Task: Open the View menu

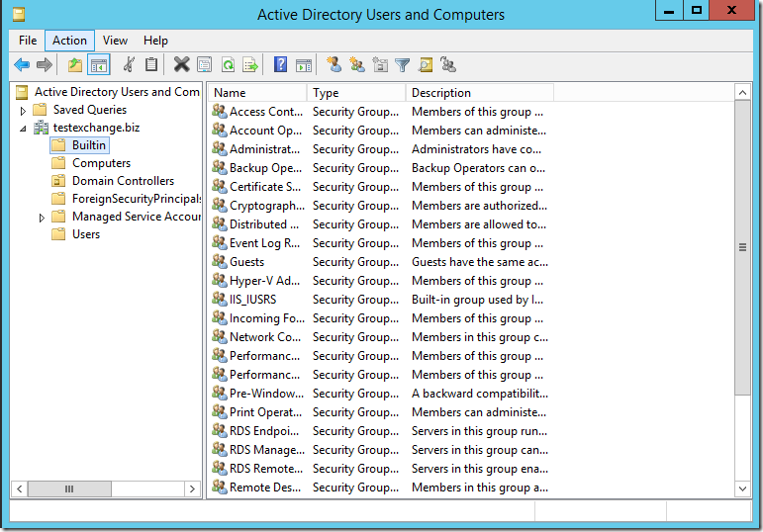Action: 115,41
